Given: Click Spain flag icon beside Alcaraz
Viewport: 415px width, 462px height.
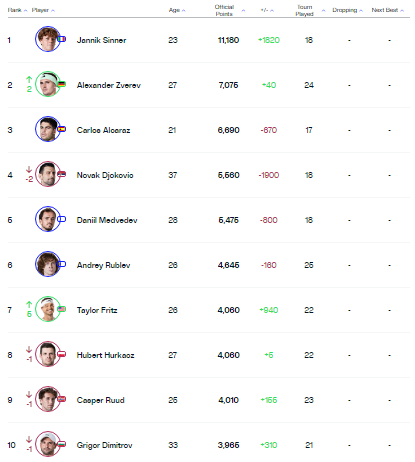Looking at the screenshot, I should click(61, 129).
